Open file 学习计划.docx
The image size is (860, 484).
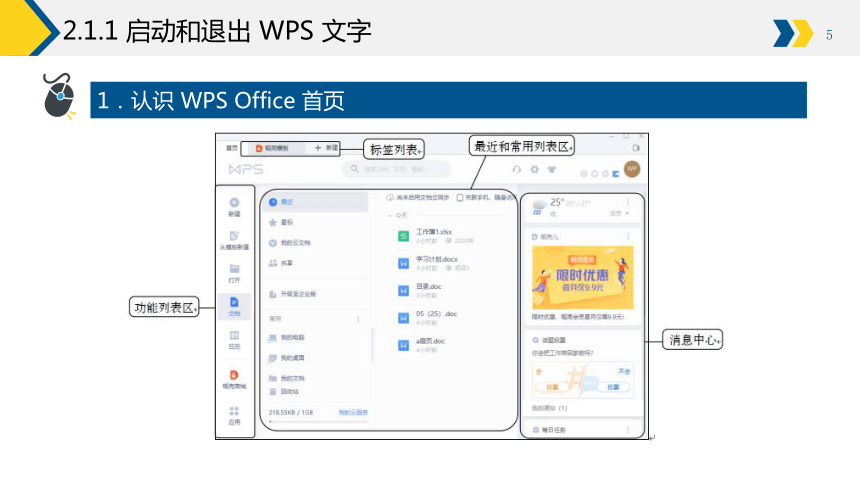(x=434, y=263)
